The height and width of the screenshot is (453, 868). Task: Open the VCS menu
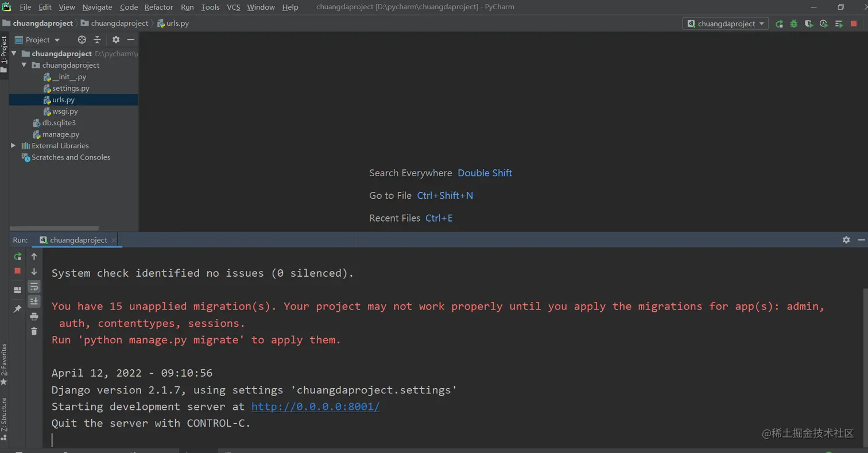point(234,7)
